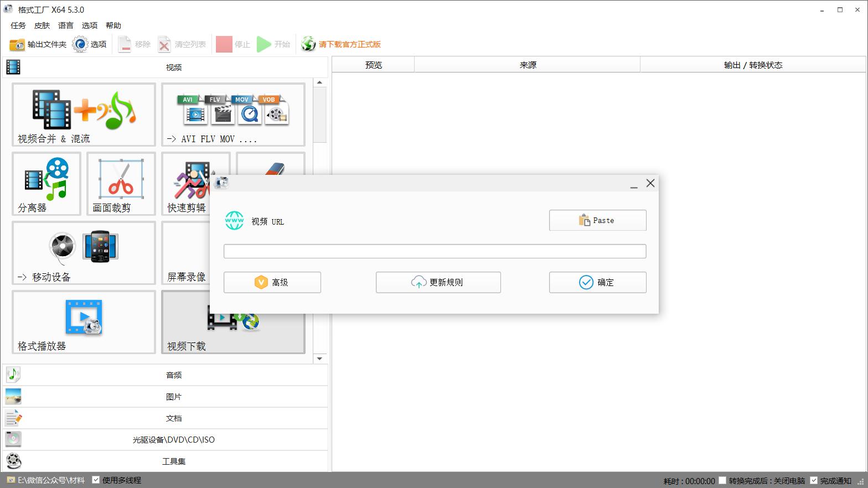Open the 视频下载 tile
Viewport: 868px width, 488px height.
pyautogui.click(x=233, y=334)
